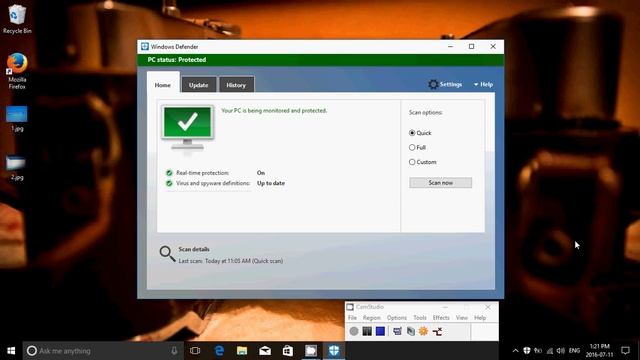The image size is (640, 360).
Task: Open Settings via the gear icon
Action: point(433,84)
